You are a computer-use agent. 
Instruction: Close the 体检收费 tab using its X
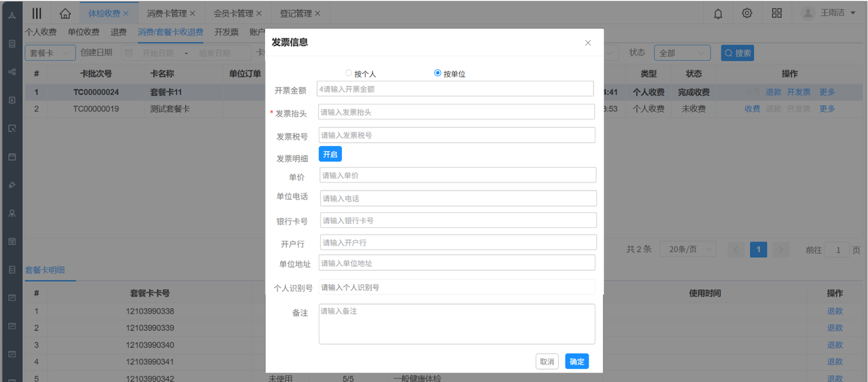click(126, 13)
